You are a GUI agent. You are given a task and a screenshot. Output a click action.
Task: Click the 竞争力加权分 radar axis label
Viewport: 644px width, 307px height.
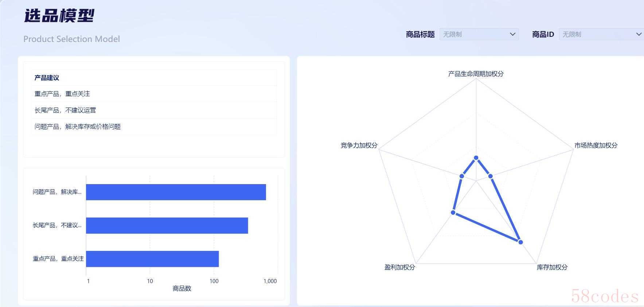(359, 145)
